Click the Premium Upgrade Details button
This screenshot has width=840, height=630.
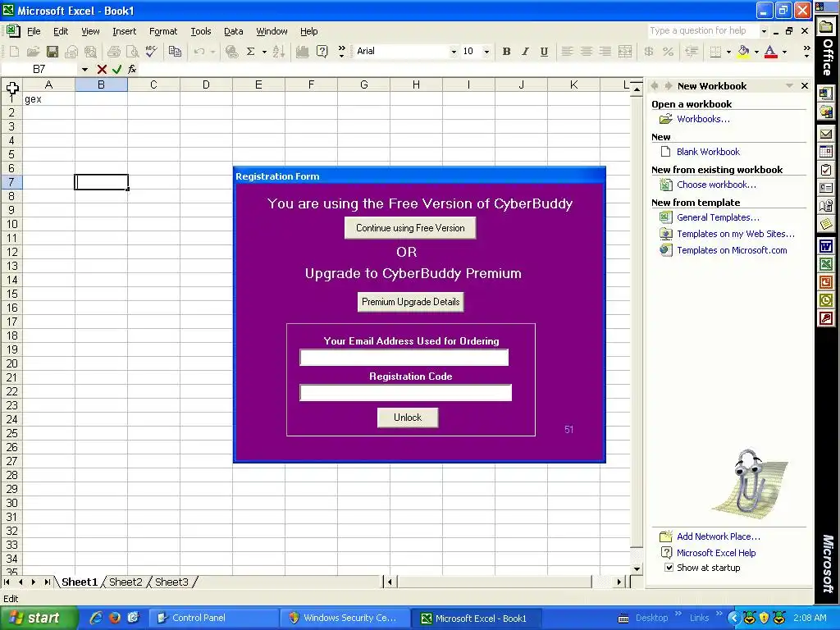point(410,302)
